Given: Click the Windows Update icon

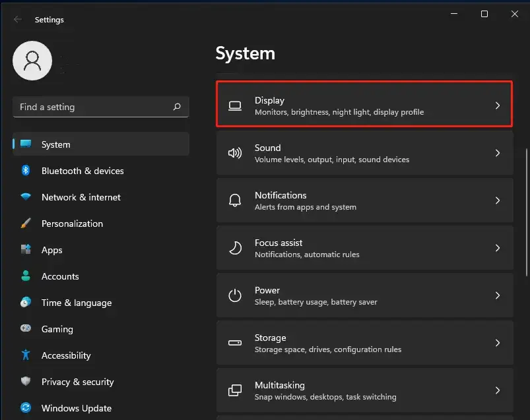Looking at the screenshot, I should point(25,408).
